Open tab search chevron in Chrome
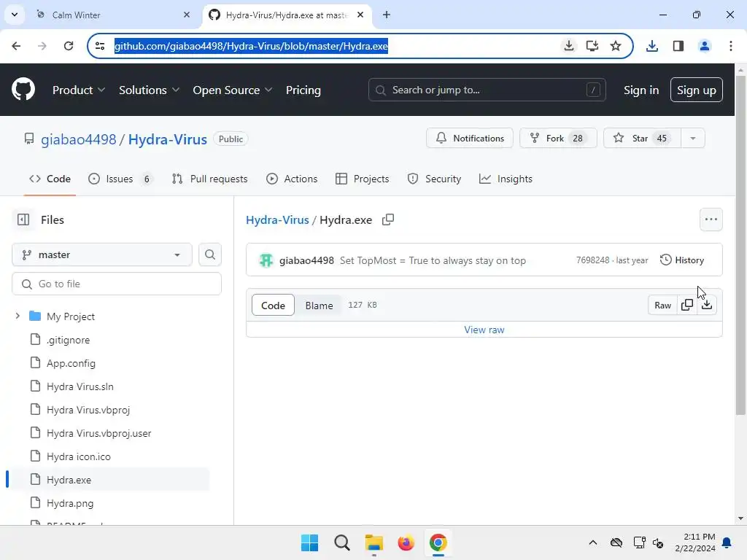 point(15,15)
